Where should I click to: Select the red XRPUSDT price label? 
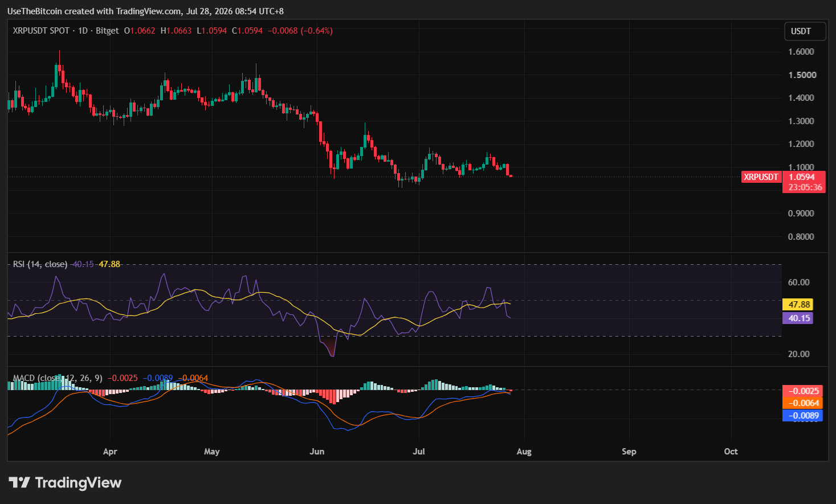click(761, 177)
